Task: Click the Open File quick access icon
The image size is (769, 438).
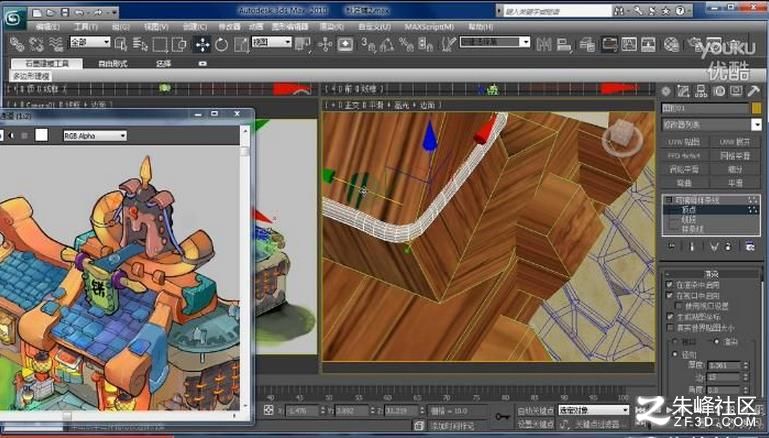Action: 51,12
